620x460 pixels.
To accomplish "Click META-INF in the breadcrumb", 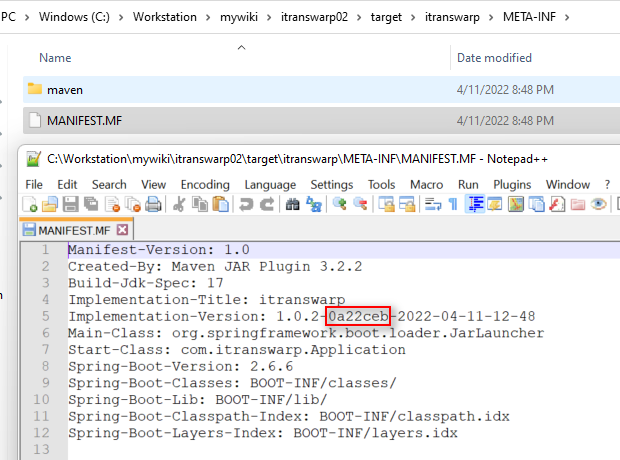I will 529,17.
